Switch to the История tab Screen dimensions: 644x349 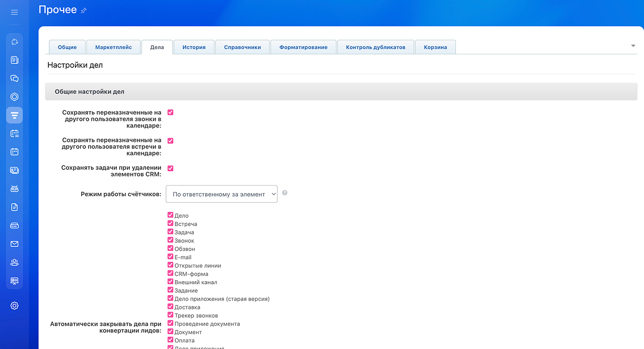194,47
